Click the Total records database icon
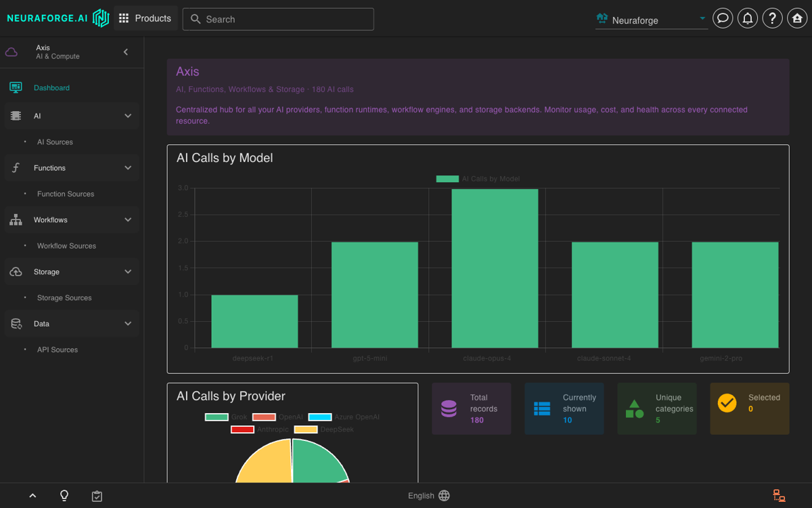Screen dimensions: 812x508 (x=449, y=408)
